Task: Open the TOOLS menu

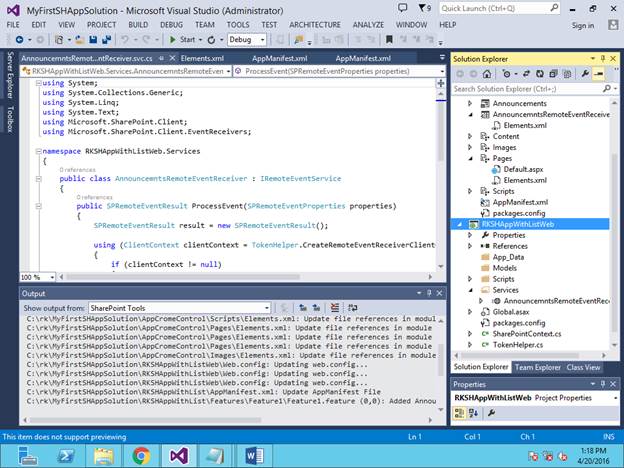Action: 238,25
